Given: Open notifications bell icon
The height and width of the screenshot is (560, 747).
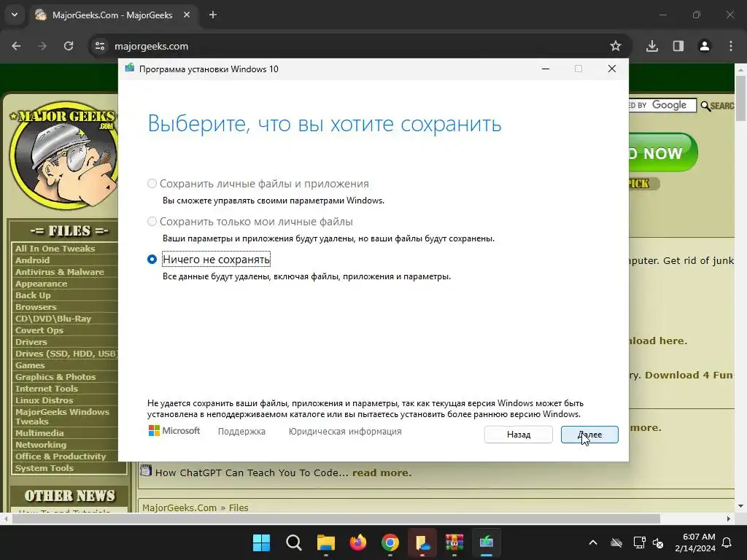Looking at the screenshot, I should pyautogui.click(x=727, y=542).
